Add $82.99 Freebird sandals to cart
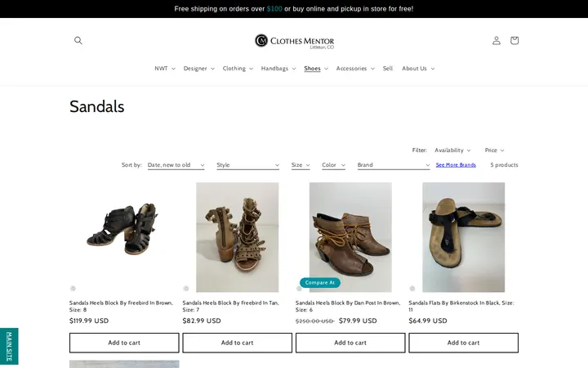Image resolution: width=588 pixels, height=368 pixels. click(x=237, y=343)
